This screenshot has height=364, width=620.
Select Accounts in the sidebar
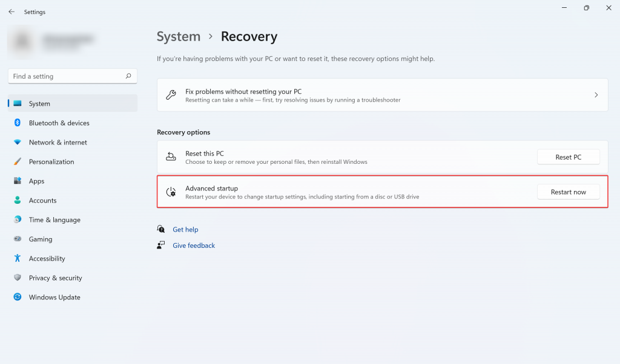click(x=73, y=200)
